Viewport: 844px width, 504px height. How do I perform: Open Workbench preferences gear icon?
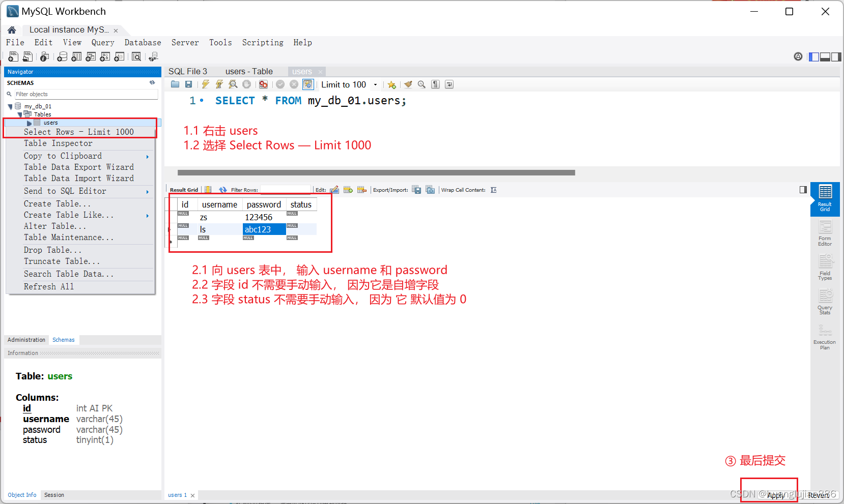(798, 56)
